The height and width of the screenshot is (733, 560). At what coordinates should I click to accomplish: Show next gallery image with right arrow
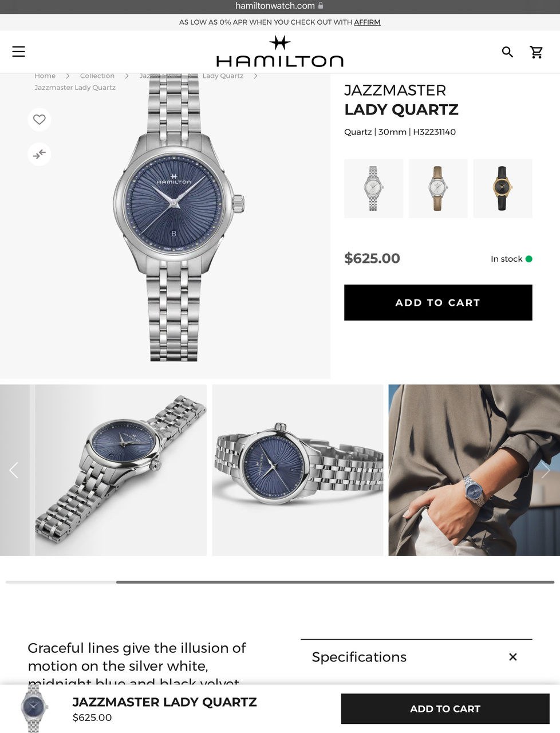(546, 470)
